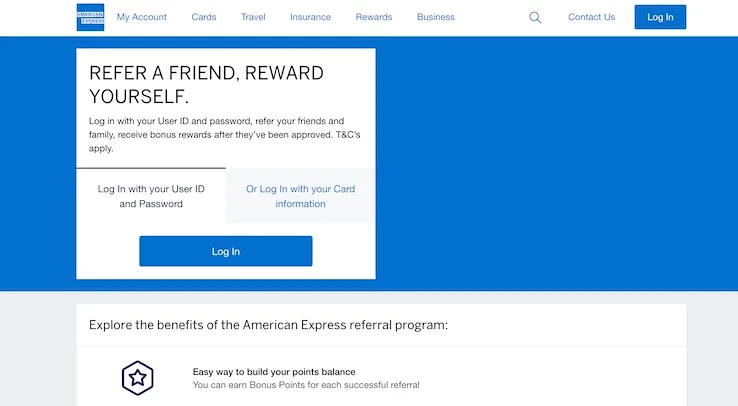Click the Bonus Points per referral text
Image resolution: width=738 pixels, height=406 pixels.
point(306,385)
